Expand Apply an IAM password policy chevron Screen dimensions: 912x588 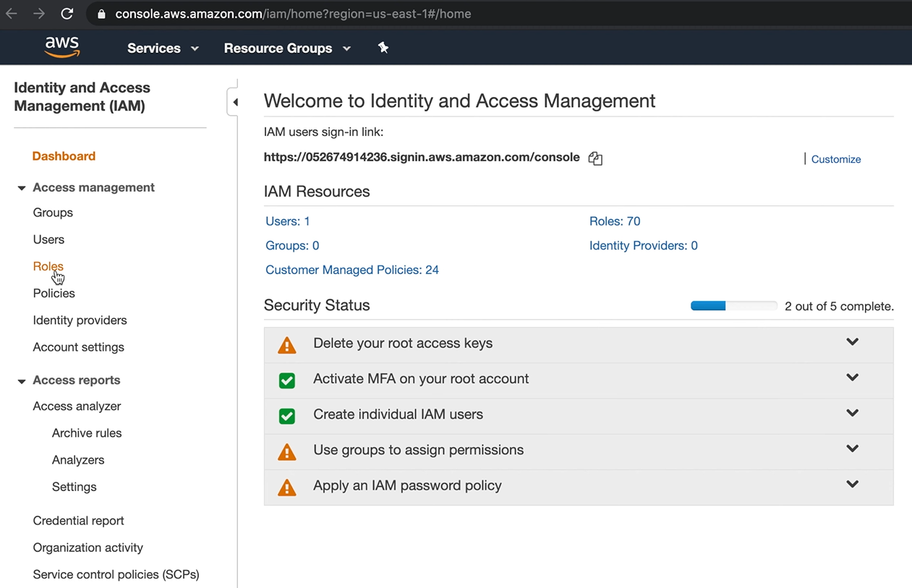(852, 485)
